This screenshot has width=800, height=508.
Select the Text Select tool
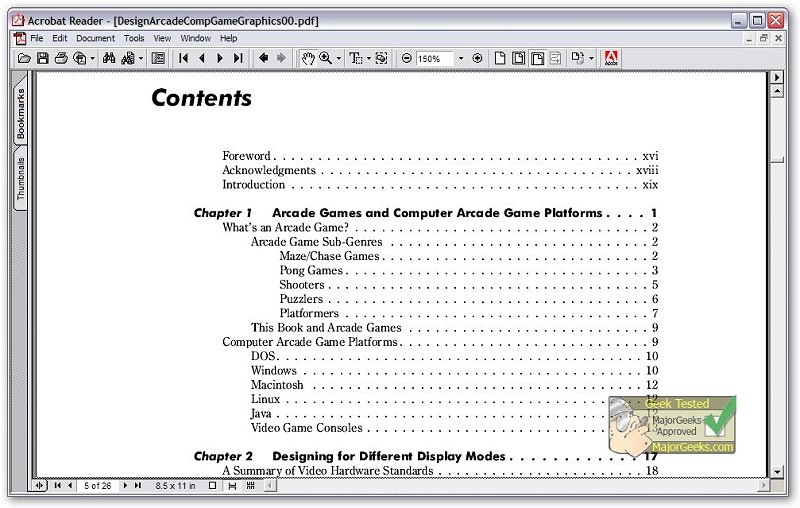(356, 58)
